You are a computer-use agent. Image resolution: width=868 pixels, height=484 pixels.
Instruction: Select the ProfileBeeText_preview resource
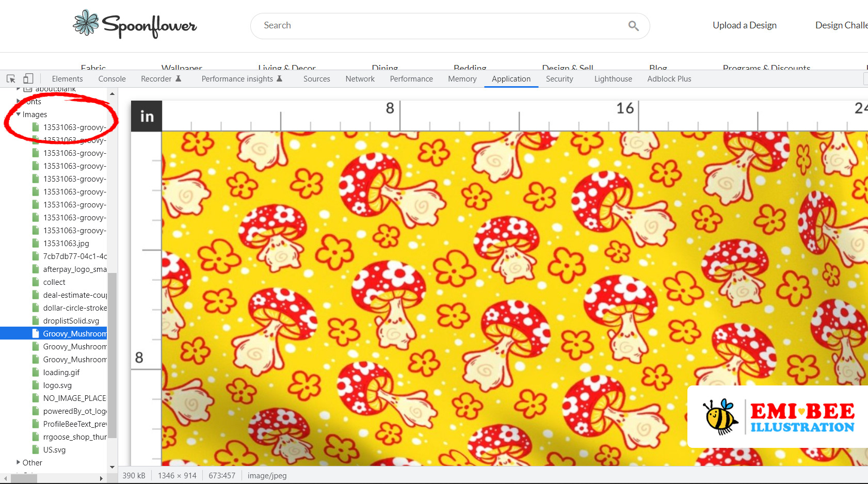tap(75, 424)
